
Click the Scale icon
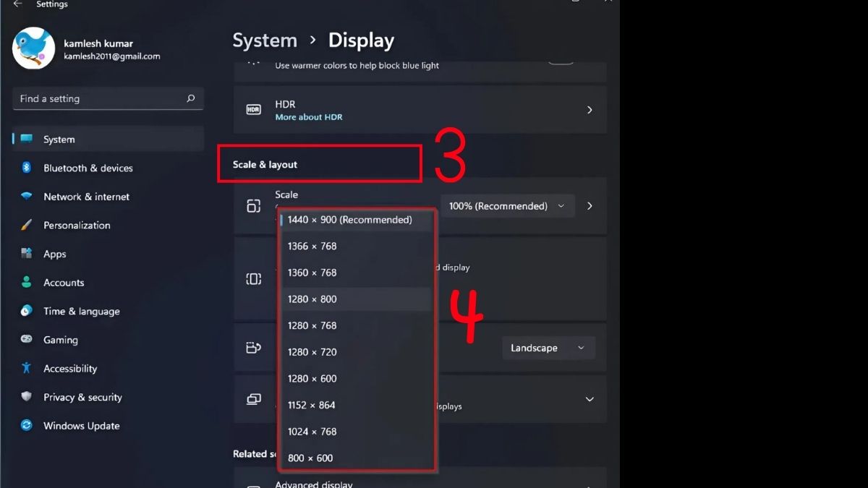[253, 206]
